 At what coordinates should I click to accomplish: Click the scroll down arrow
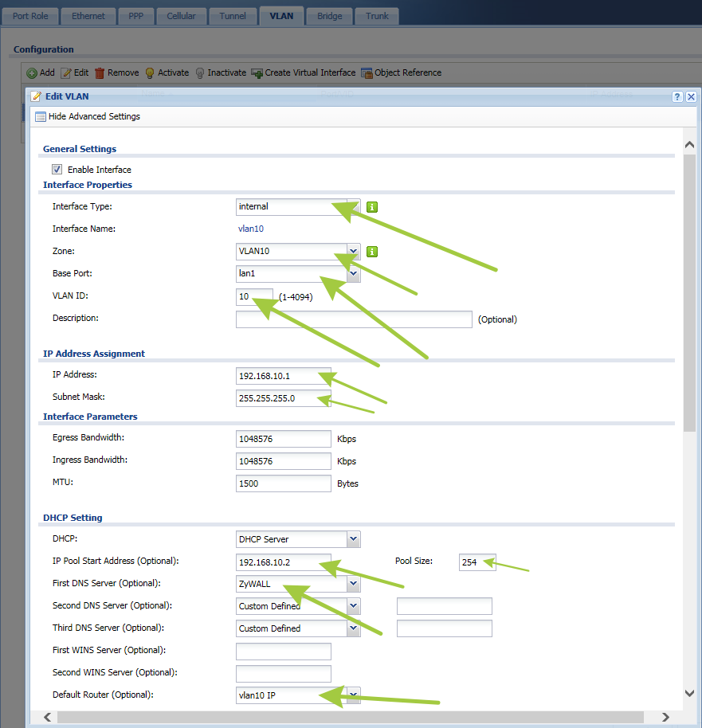pyautogui.click(x=689, y=693)
